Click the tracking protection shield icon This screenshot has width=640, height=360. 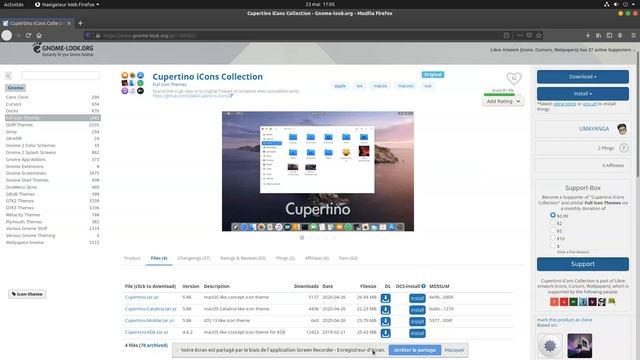coord(88,36)
